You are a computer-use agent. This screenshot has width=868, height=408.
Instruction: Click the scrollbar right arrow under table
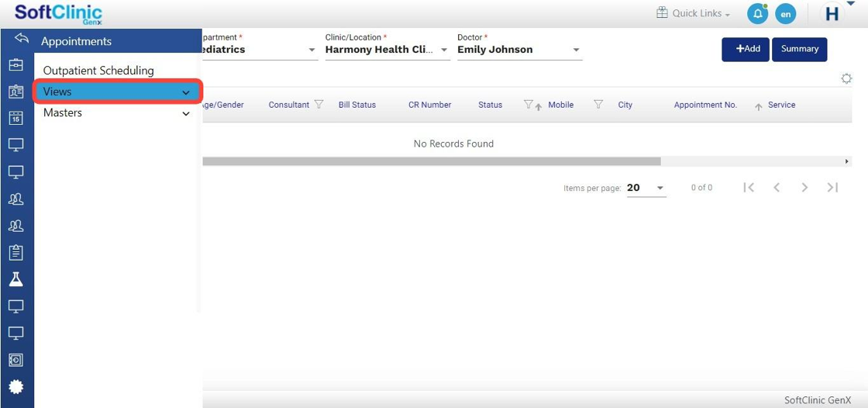tap(847, 161)
